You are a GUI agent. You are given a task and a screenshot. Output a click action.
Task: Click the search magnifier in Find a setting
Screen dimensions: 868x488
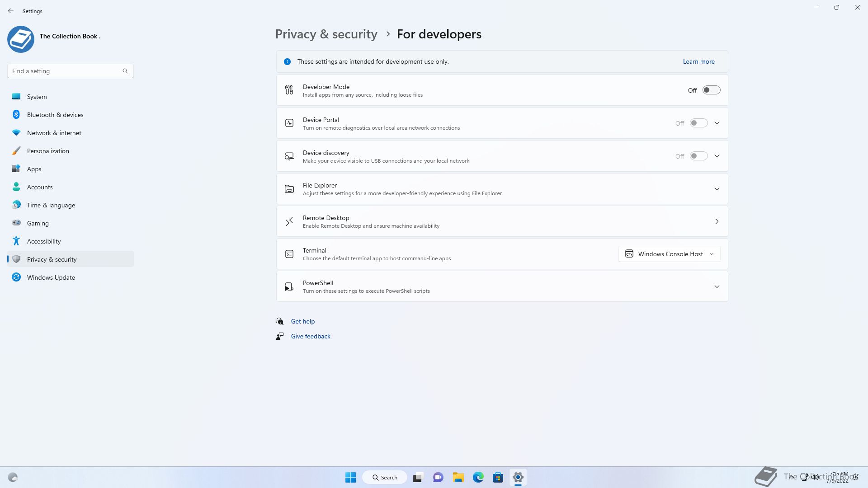click(125, 71)
